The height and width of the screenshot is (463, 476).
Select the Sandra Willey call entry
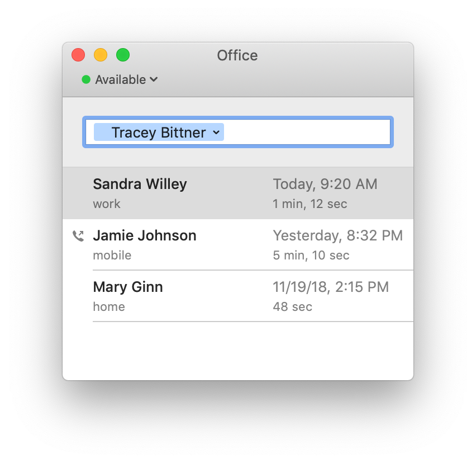click(x=238, y=193)
